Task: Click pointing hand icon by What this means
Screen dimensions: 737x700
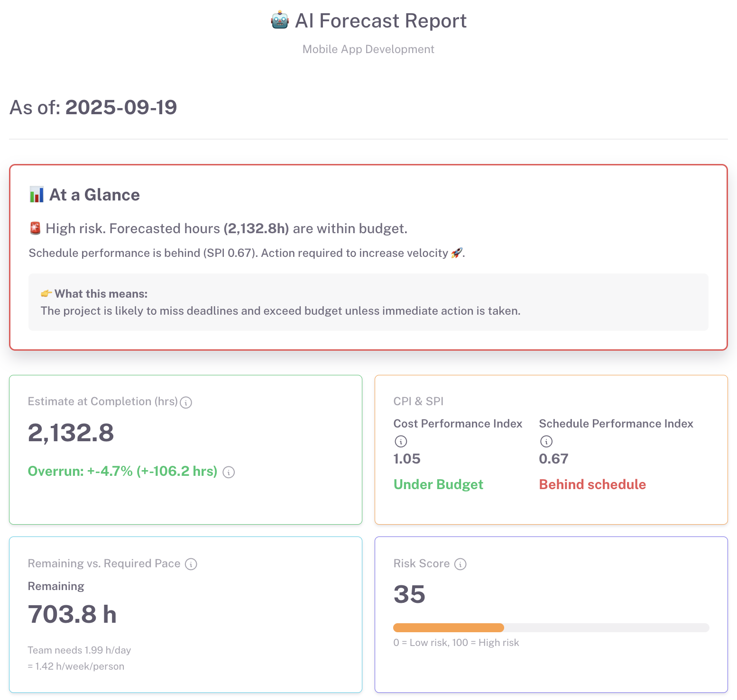Action: [x=46, y=293]
